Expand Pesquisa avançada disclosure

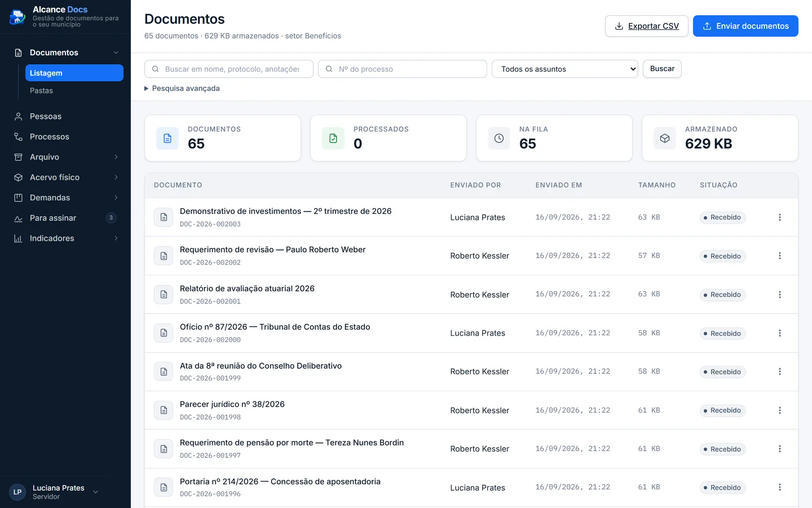182,88
